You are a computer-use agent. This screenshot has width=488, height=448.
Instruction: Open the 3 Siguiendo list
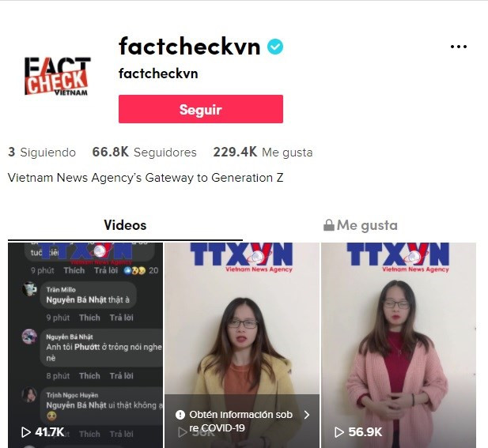[42, 152]
